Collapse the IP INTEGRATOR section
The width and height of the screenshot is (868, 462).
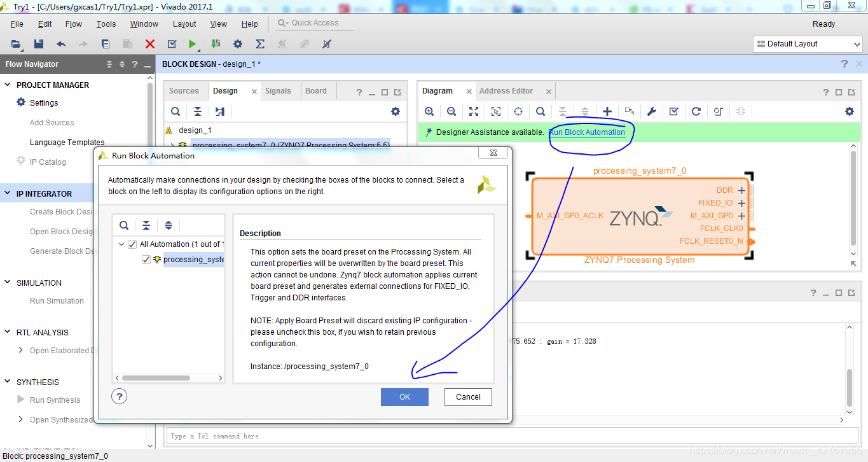[x=8, y=193]
